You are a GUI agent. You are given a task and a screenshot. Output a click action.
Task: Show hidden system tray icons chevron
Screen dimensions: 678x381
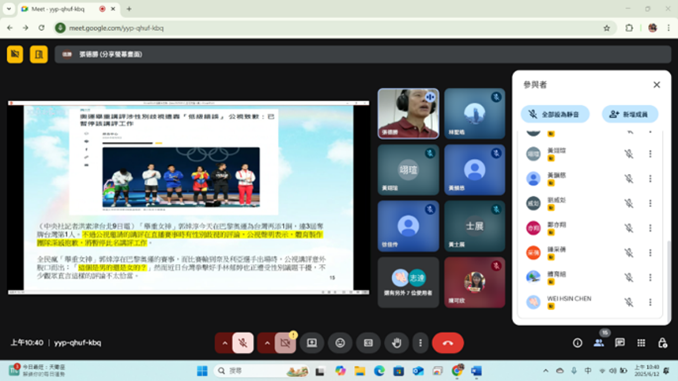tap(545, 371)
